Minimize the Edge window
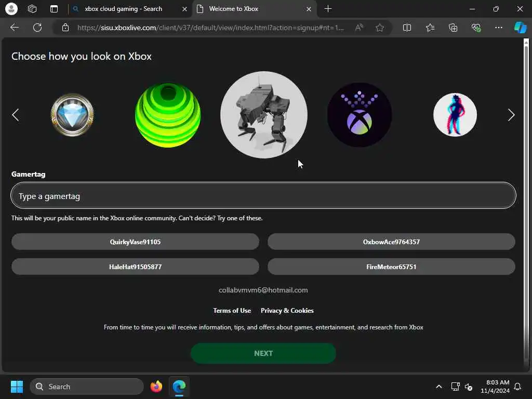Viewport: 532px width, 399px height. 472,9
